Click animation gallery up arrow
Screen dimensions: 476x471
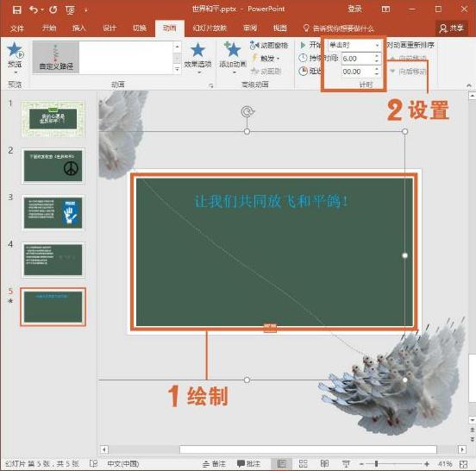point(177,47)
